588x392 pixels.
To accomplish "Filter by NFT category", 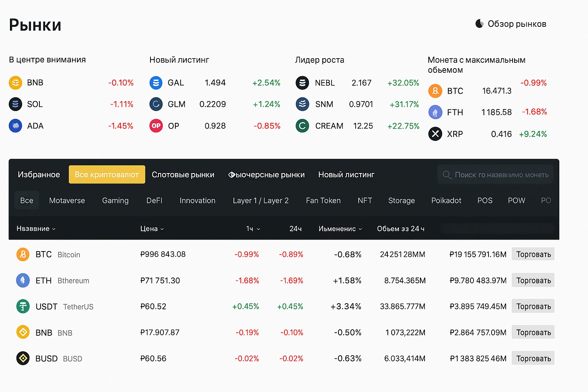I will tap(364, 201).
